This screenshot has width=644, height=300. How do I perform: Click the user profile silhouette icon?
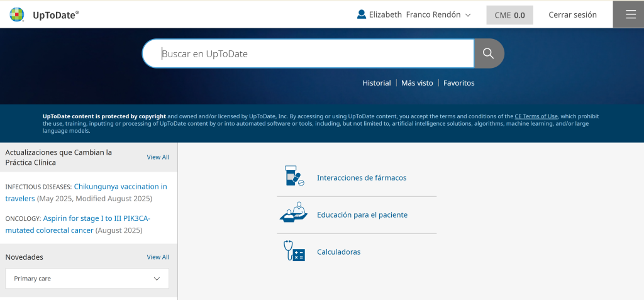tap(362, 15)
